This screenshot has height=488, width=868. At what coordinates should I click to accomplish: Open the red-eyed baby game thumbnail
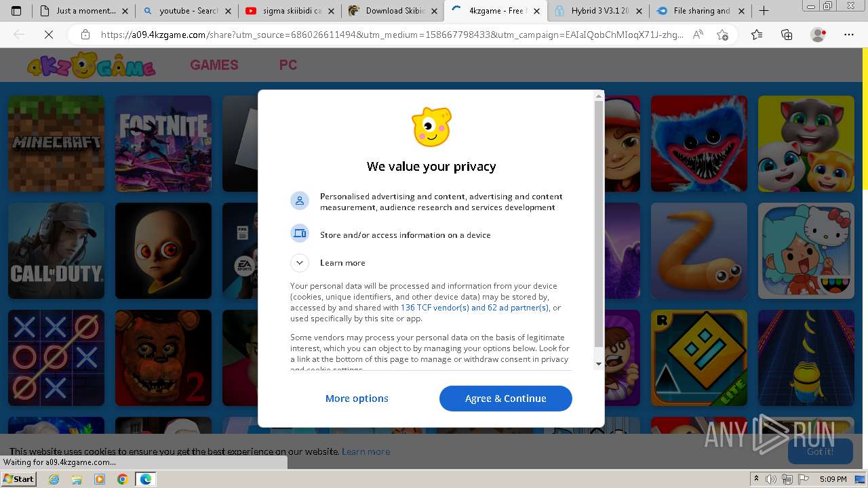163,251
